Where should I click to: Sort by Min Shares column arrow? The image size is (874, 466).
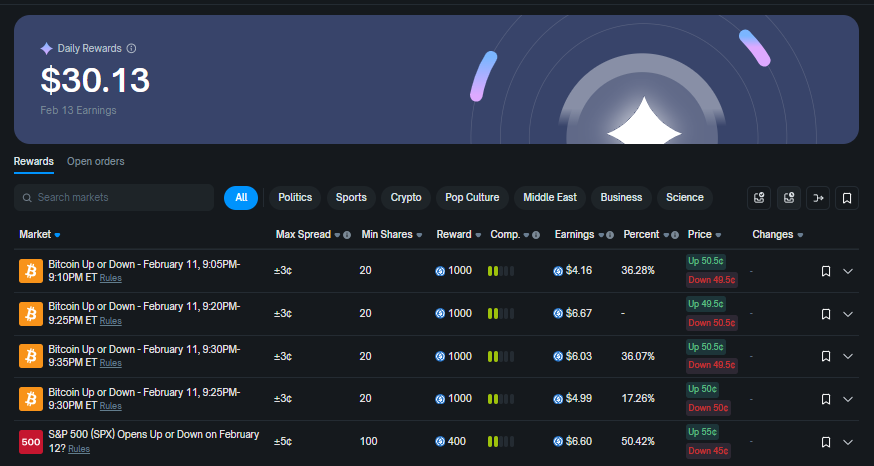[419, 235]
